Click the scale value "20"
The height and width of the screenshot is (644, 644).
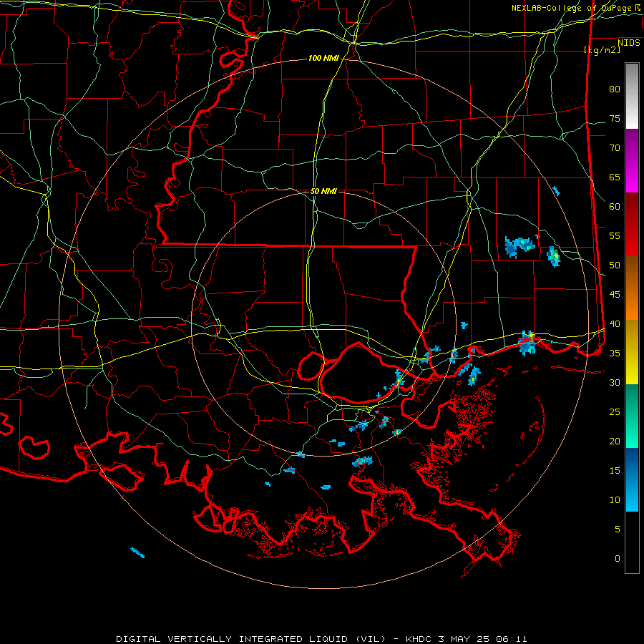coord(615,441)
